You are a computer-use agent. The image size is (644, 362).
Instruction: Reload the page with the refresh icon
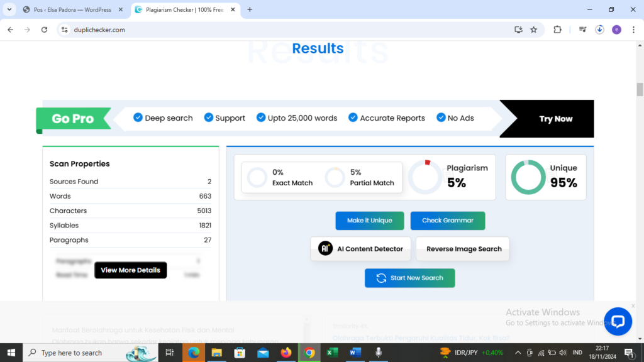[x=44, y=30]
